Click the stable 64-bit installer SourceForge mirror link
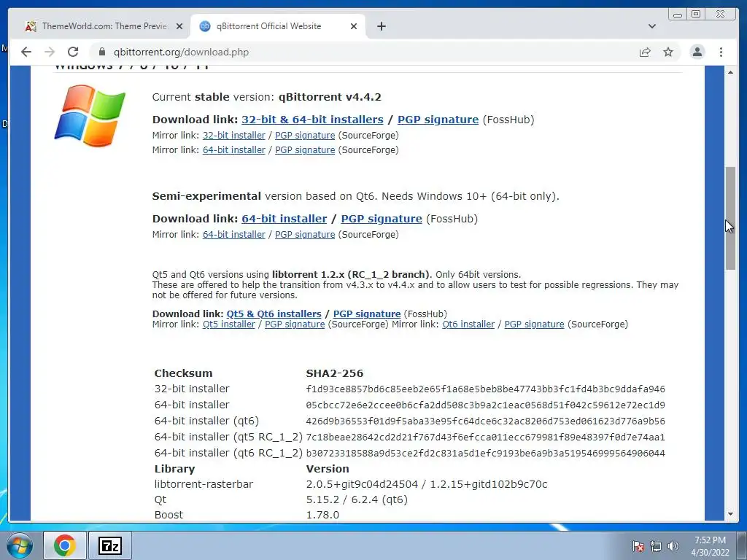The height and width of the screenshot is (560, 747). tap(234, 150)
